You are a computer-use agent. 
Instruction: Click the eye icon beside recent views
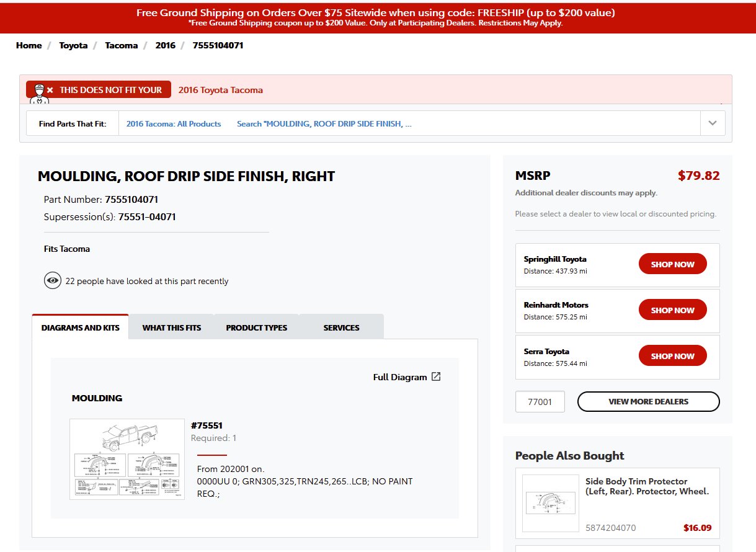click(53, 281)
